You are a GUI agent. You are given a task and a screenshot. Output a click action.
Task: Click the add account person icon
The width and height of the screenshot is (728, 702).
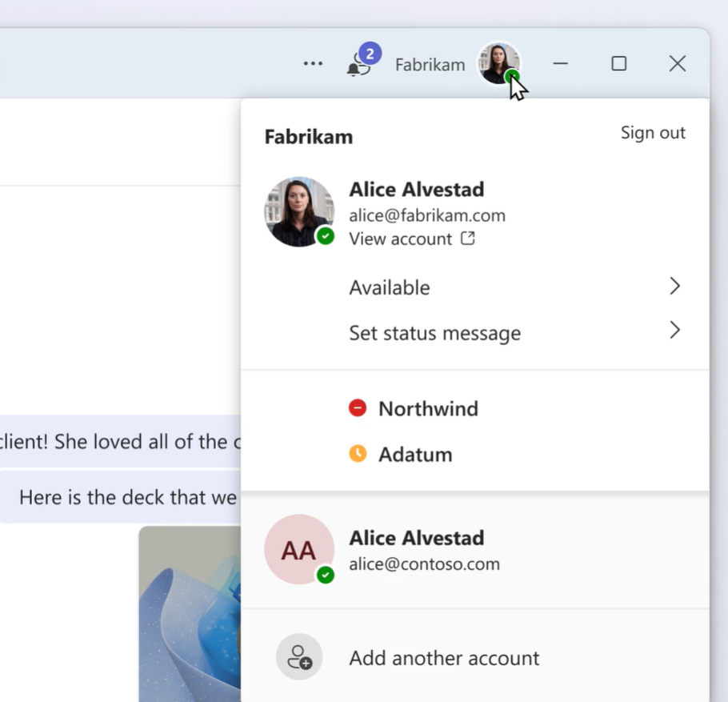[x=299, y=657]
